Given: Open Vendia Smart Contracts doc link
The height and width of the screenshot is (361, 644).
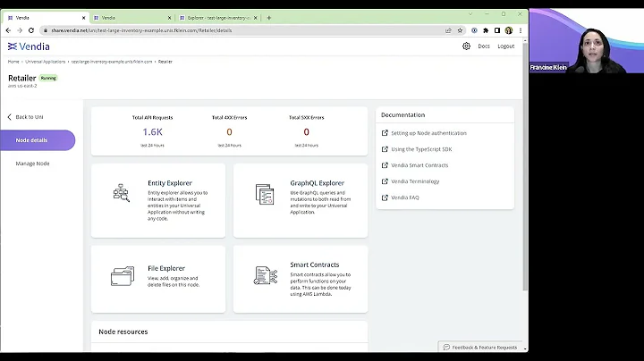Looking at the screenshot, I should point(419,165).
